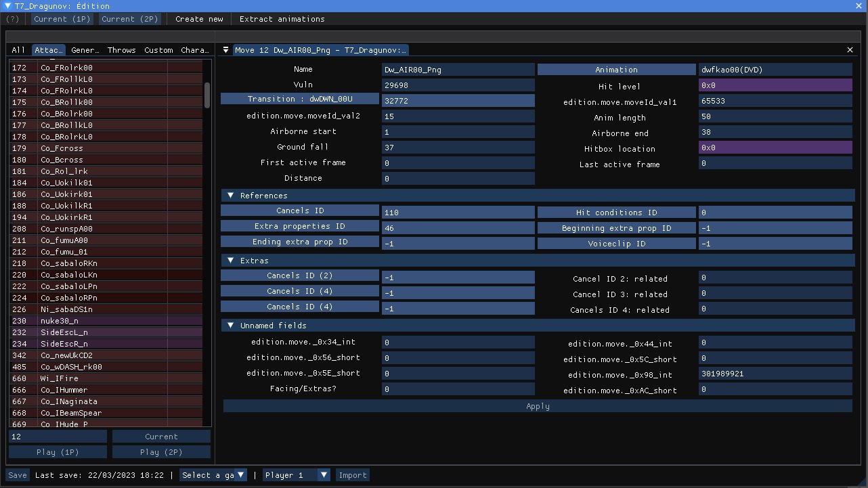Open the Extract animations menu
Viewport: 868px width, 488px height.
click(282, 19)
